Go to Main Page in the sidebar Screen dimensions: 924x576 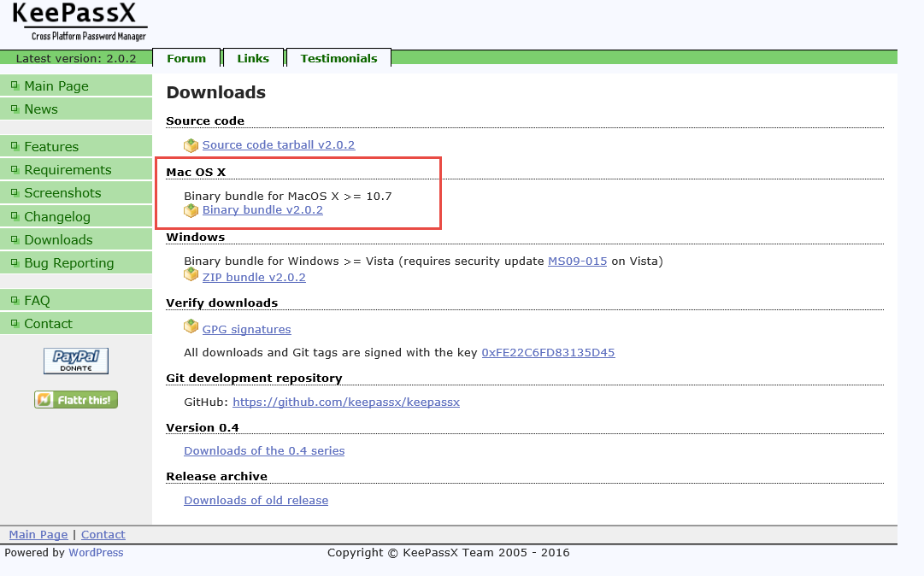click(56, 85)
